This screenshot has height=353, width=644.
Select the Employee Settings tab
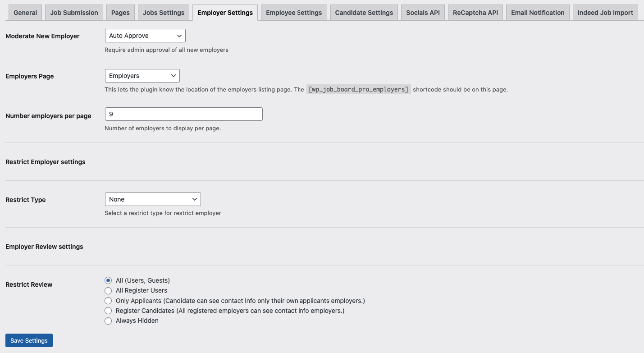[x=294, y=13]
